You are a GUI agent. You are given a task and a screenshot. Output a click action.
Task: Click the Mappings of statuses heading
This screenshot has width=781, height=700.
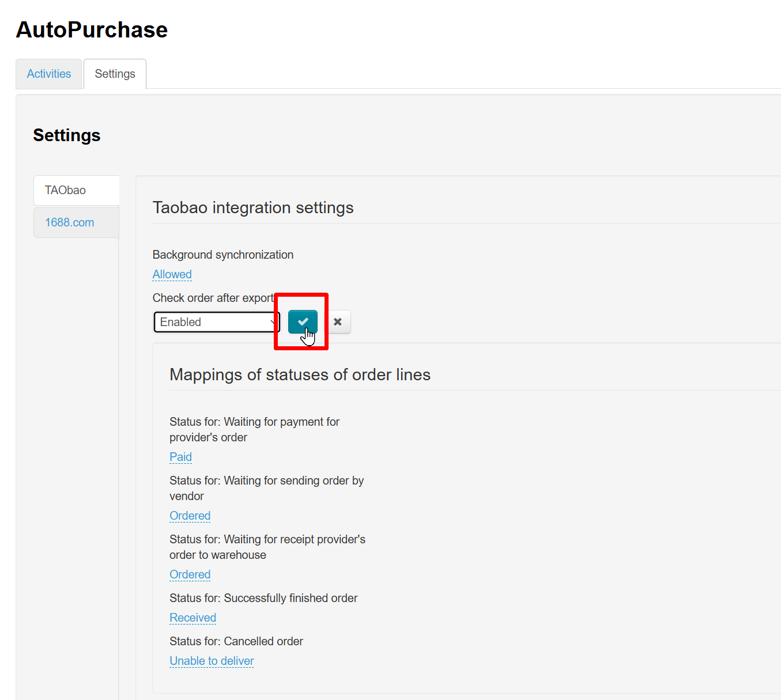pyautogui.click(x=300, y=374)
